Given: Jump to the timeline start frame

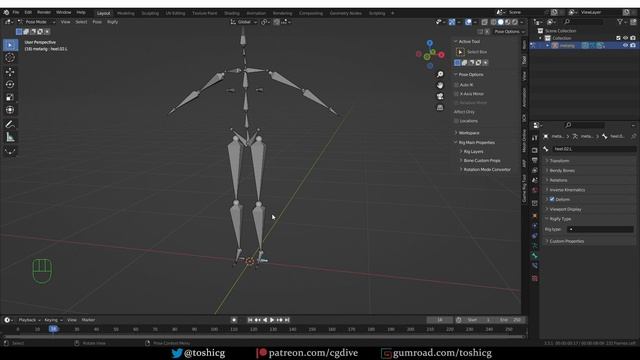Looking at the screenshot, I should click(250, 320).
